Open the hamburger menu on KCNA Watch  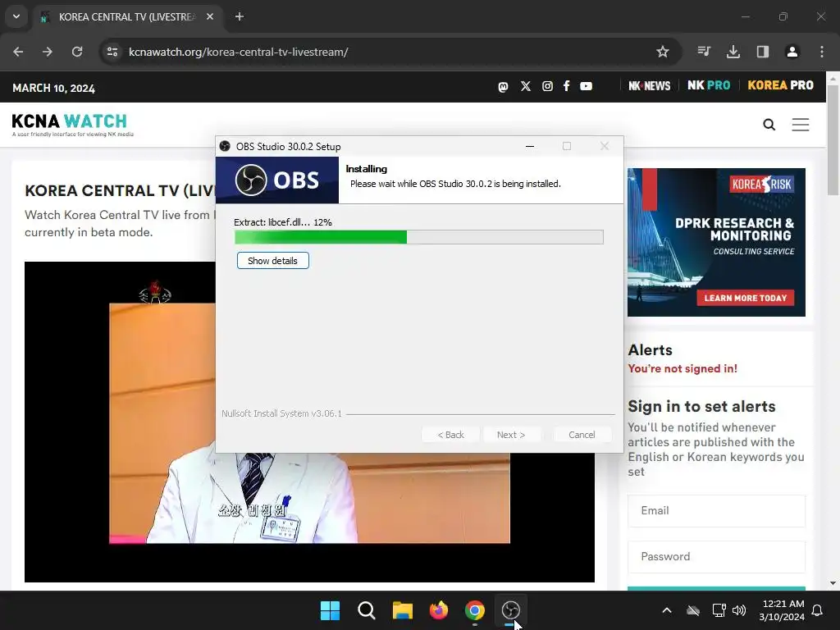pos(801,125)
